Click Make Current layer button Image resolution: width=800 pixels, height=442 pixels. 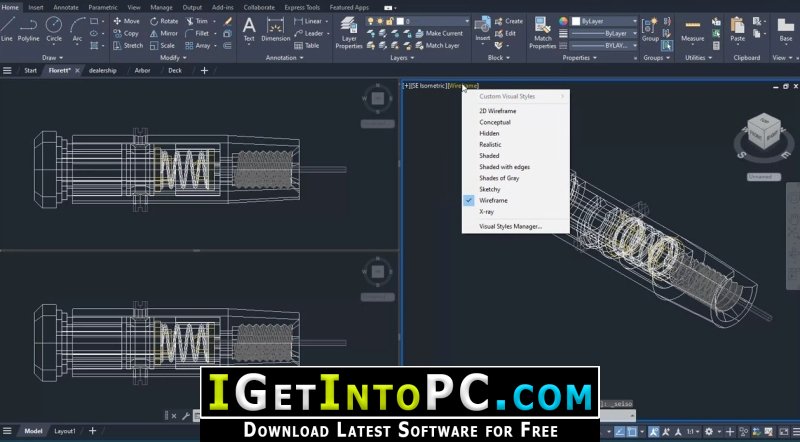pyautogui.click(x=439, y=33)
